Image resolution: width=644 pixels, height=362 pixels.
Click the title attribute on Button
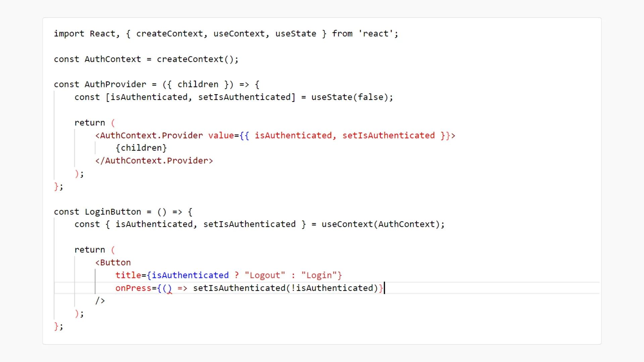(x=128, y=275)
